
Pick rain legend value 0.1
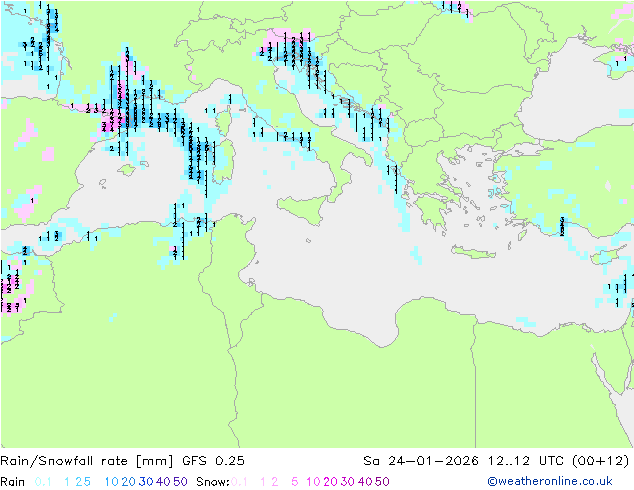(43, 482)
